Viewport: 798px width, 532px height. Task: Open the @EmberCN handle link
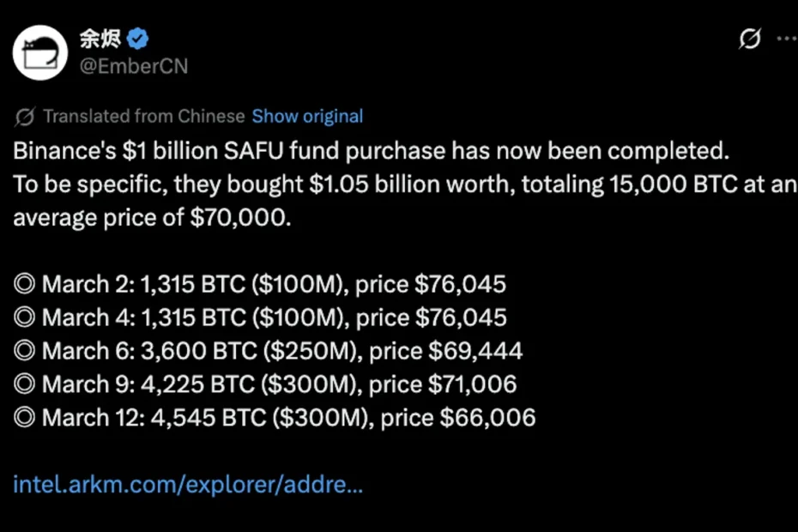pyautogui.click(x=133, y=66)
